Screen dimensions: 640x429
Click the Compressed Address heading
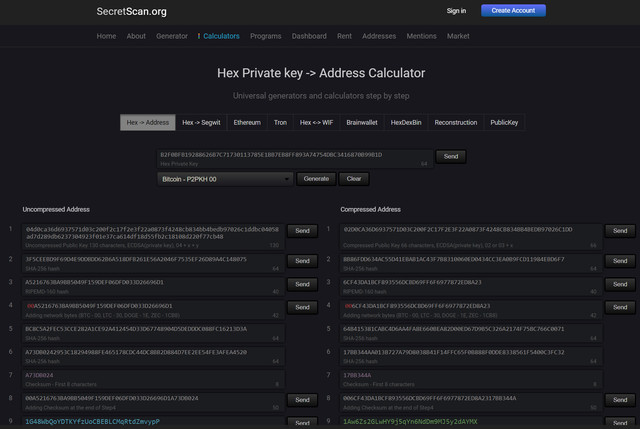[x=370, y=209]
